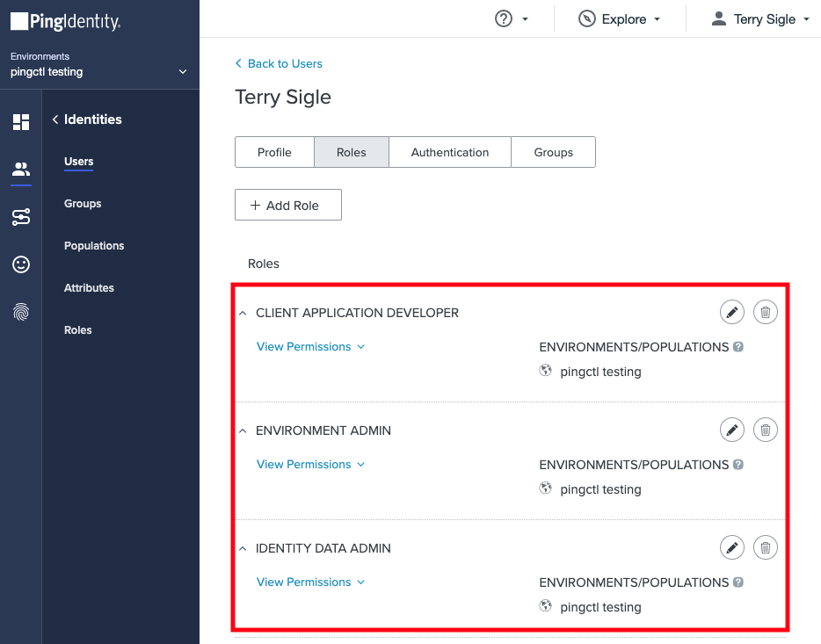This screenshot has height=644, width=821.
Task: Switch to the Authentication tab
Action: pos(449,152)
